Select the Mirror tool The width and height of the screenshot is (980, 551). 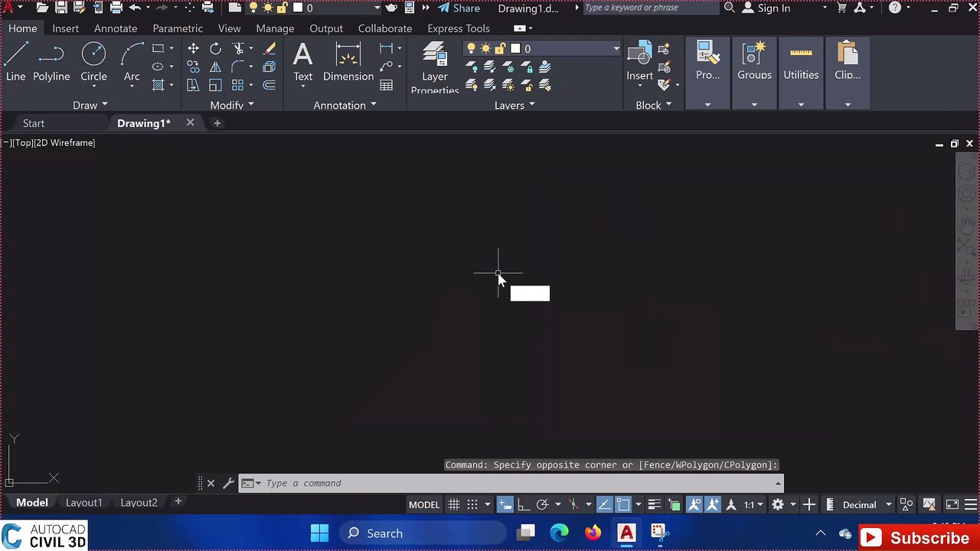pyautogui.click(x=215, y=67)
